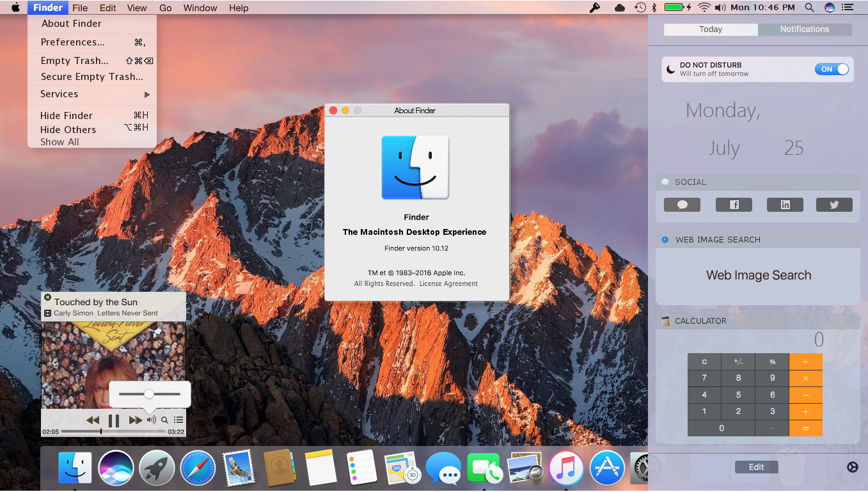Skip to the next track

pos(135,420)
